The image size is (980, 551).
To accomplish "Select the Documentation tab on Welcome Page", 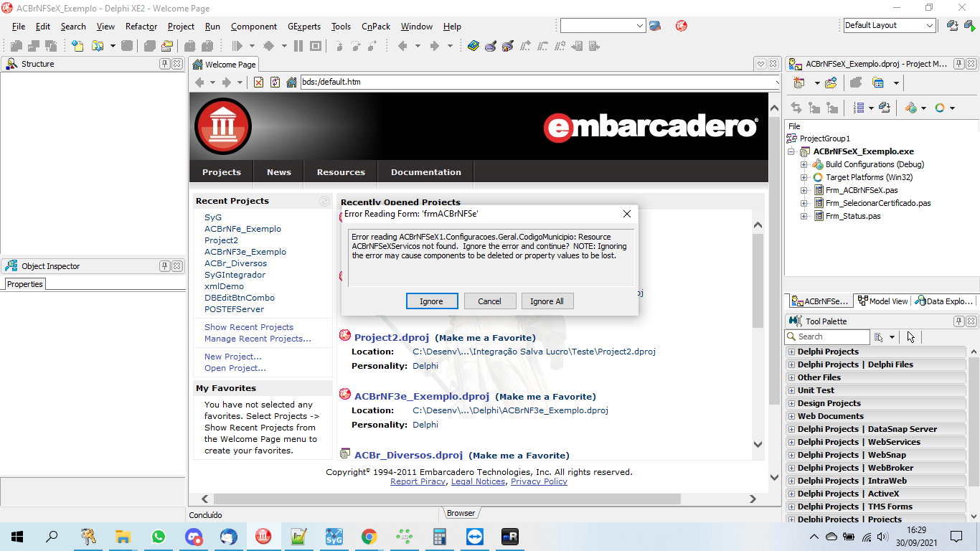I will [x=426, y=172].
